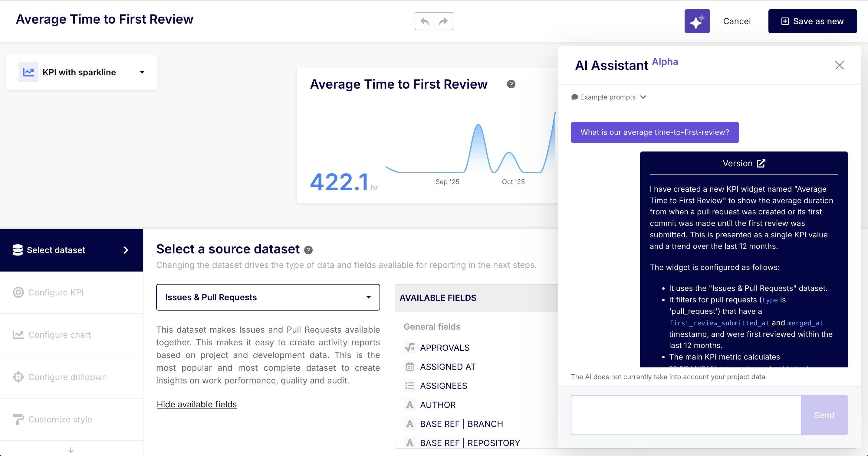
Task: Open the KPI with sparkline dropdown
Action: pyautogui.click(x=81, y=72)
